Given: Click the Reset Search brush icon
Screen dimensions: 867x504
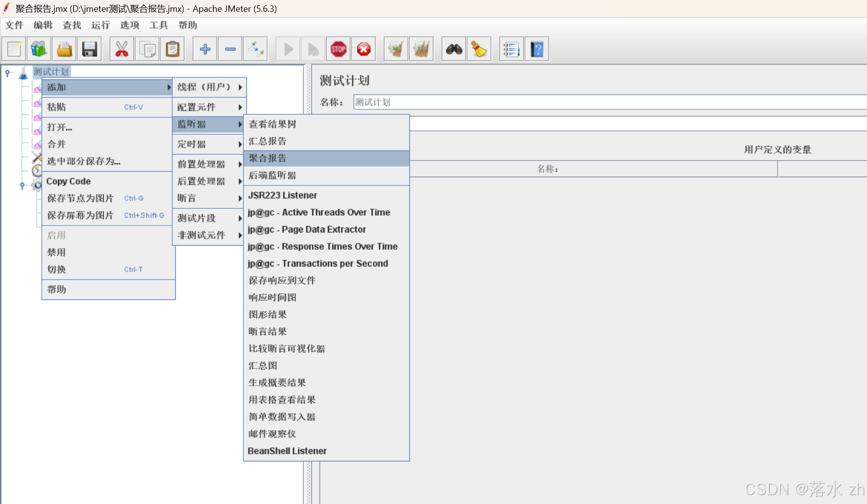Looking at the screenshot, I should point(479,49).
